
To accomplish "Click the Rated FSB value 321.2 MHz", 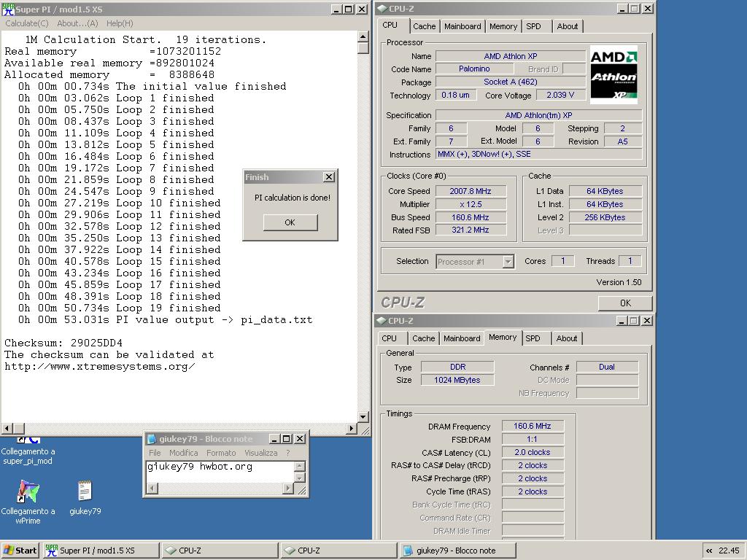I will [471, 230].
